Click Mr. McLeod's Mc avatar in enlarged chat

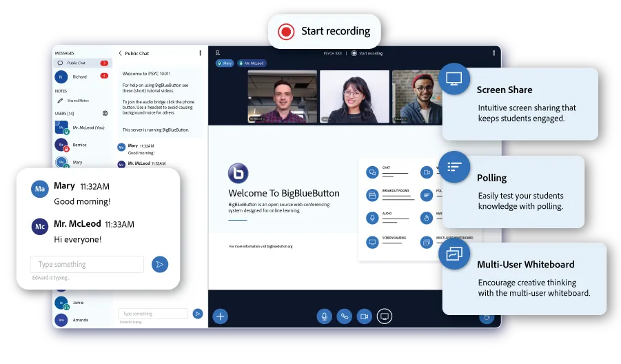tap(39, 227)
